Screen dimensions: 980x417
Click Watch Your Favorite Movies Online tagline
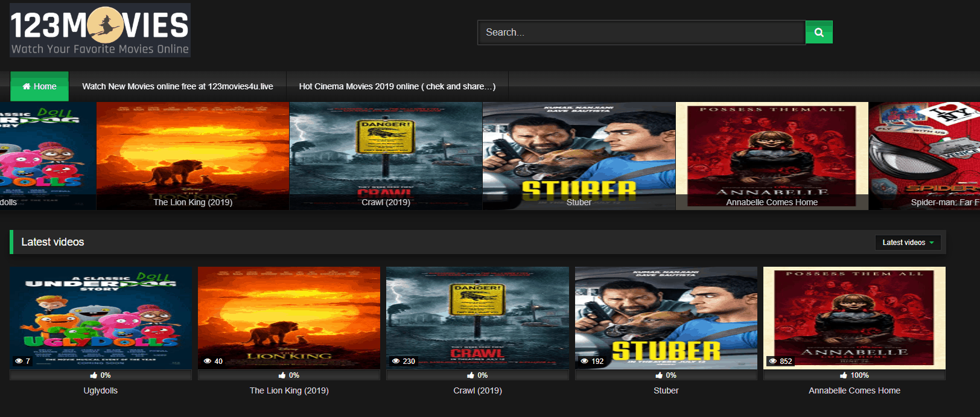coord(100,49)
